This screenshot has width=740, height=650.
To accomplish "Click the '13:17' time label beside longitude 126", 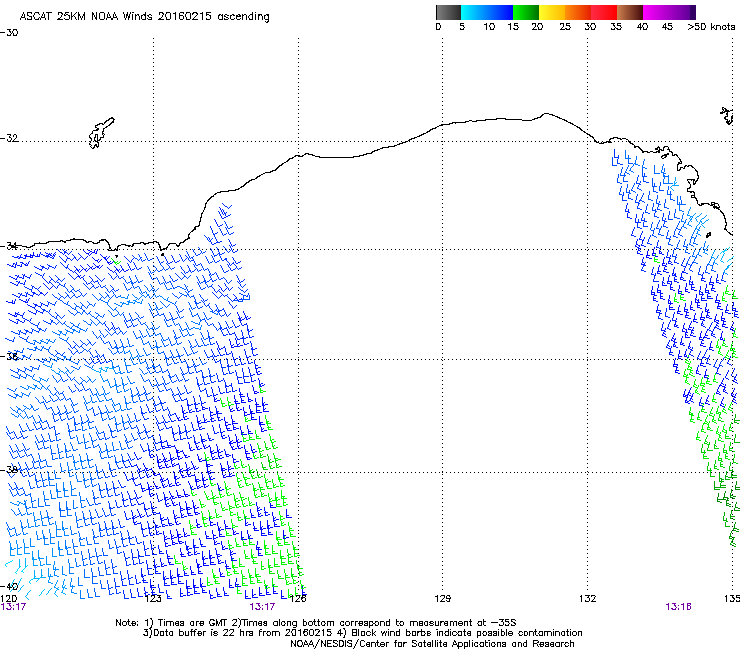I will click(262, 607).
